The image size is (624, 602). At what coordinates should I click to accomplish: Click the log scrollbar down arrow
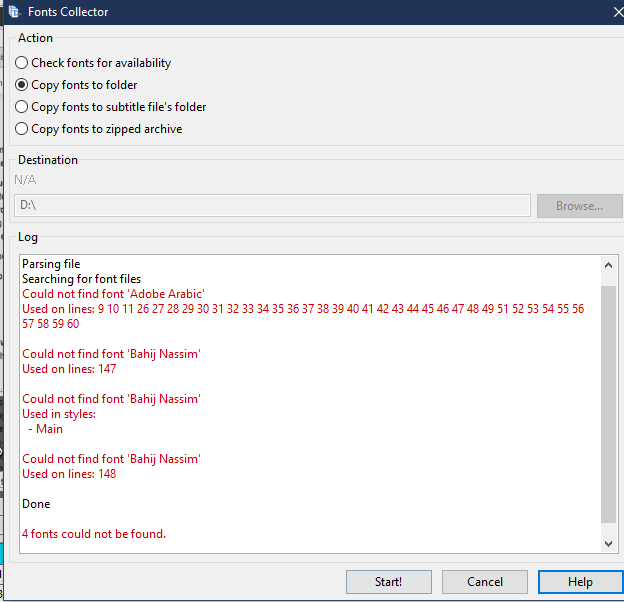pyautogui.click(x=609, y=543)
